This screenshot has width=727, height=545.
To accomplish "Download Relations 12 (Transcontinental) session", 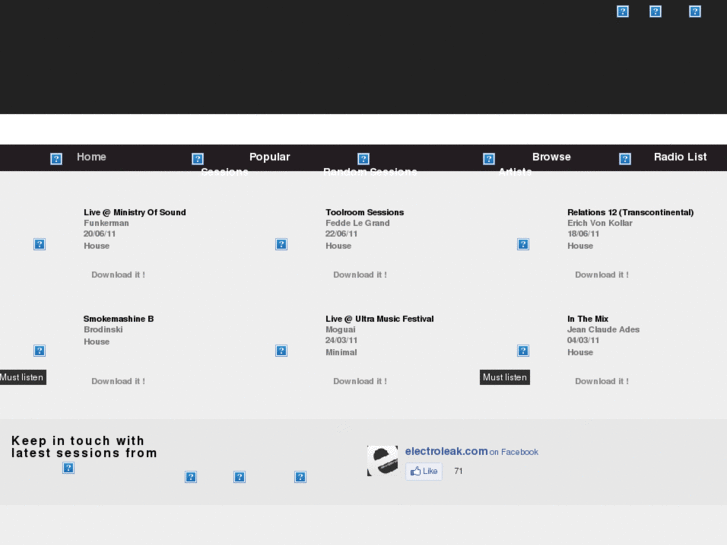I will 602,275.
